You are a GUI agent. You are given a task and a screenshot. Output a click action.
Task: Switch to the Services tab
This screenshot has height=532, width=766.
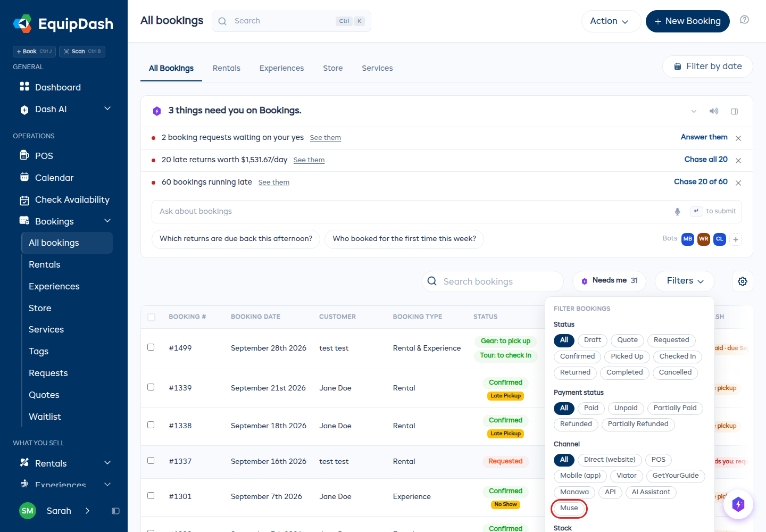[377, 68]
